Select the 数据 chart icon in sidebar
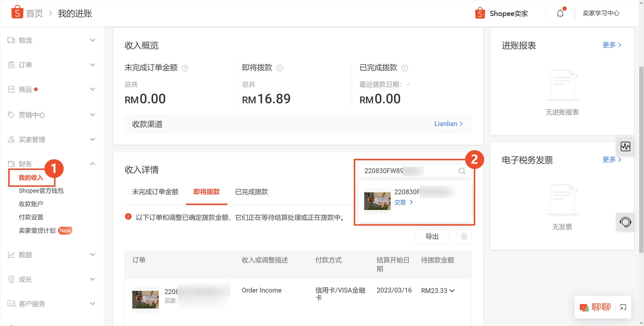 [x=12, y=254]
